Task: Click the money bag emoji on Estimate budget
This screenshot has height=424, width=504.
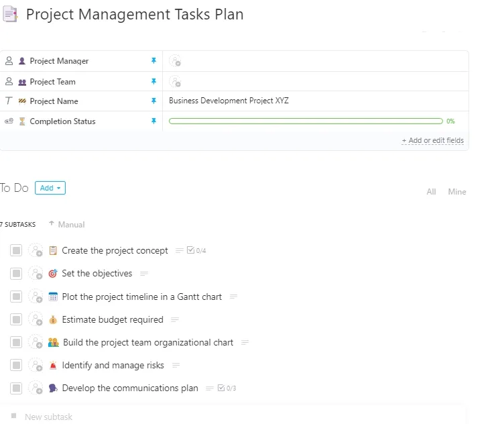Action: 53,320
